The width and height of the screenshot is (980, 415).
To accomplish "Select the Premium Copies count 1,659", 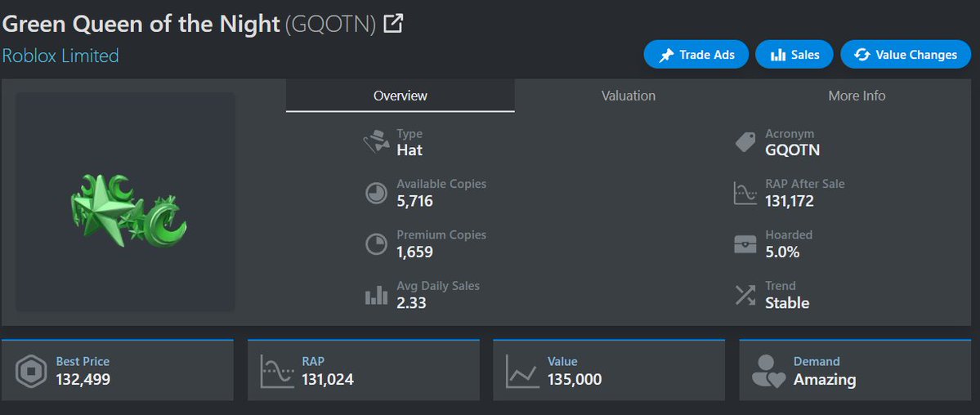I will pos(414,252).
